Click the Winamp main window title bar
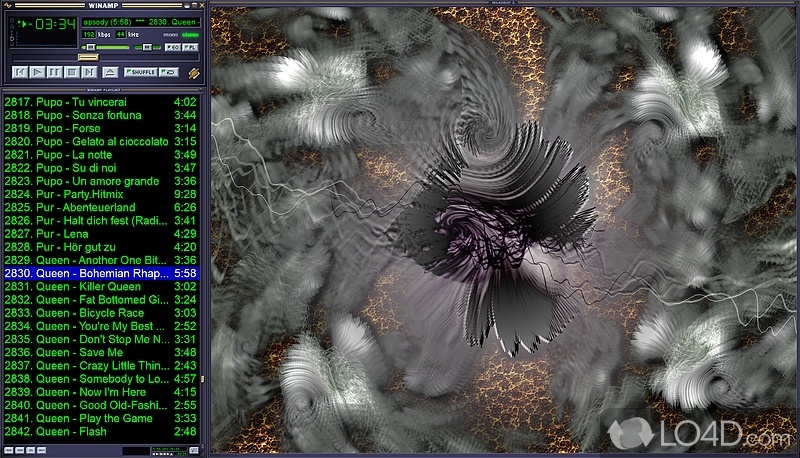This screenshot has height=458, width=800. pyautogui.click(x=103, y=6)
